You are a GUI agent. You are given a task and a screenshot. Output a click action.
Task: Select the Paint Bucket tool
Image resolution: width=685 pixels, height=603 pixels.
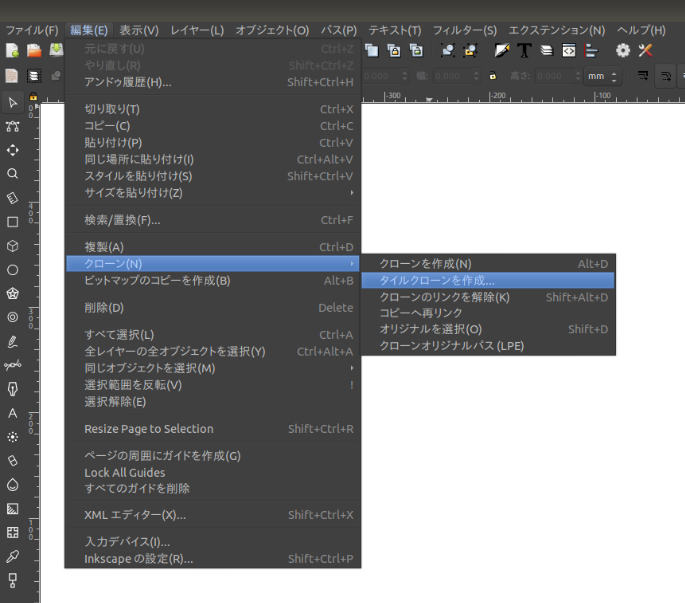pyautogui.click(x=13, y=485)
